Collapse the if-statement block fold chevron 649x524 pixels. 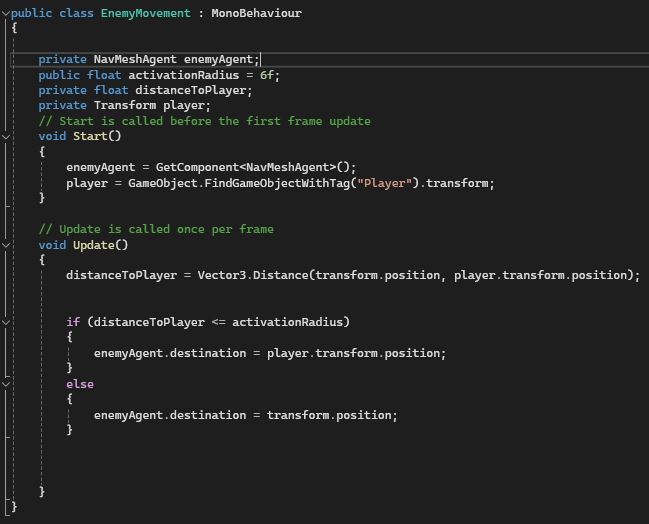point(5,322)
